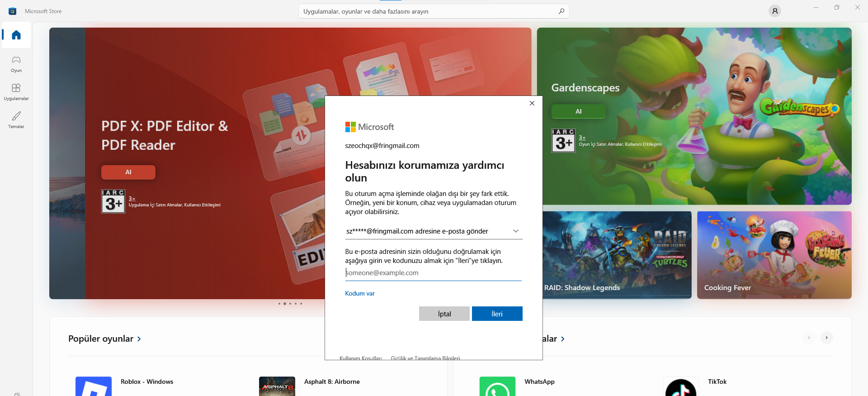Show previous items with left arrow button
Image resolution: width=868 pixels, height=396 pixels.
809,338
